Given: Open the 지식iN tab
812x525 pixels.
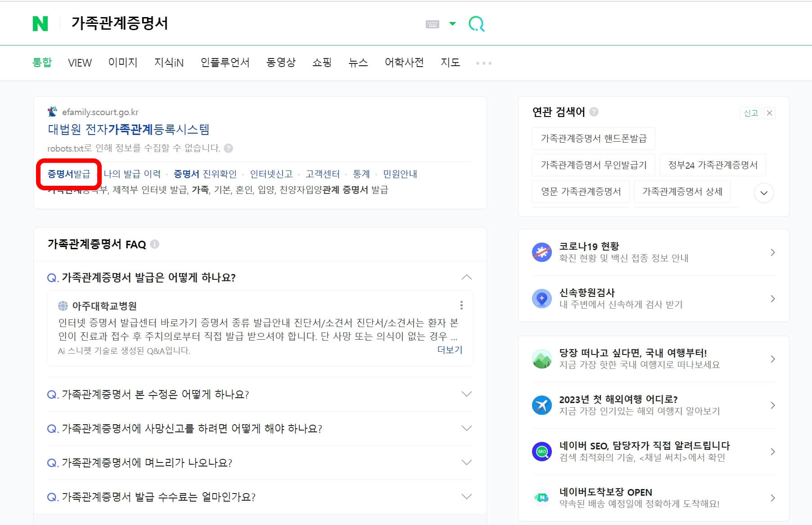Looking at the screenshot, I should pyautogui.click(x=169, y=62).
